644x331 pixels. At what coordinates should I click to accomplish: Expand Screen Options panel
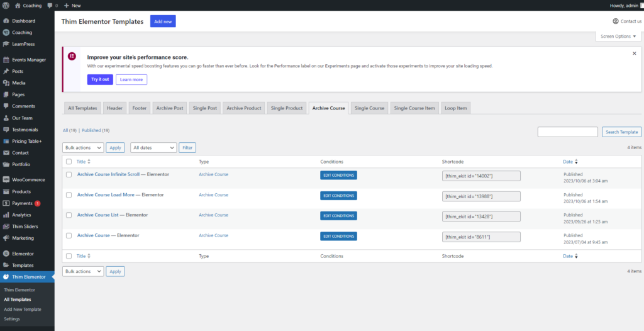(x=618, y=36)
